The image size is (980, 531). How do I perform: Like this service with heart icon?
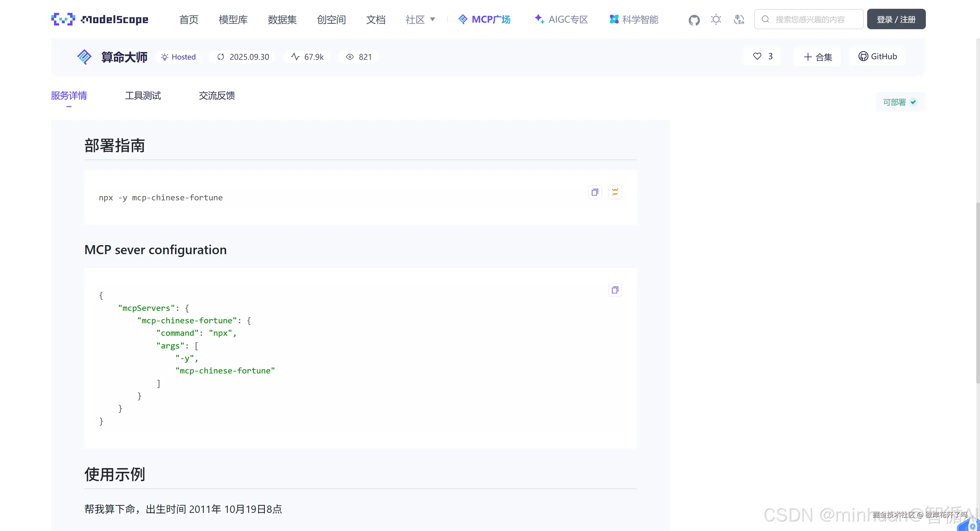pos(757,57)
